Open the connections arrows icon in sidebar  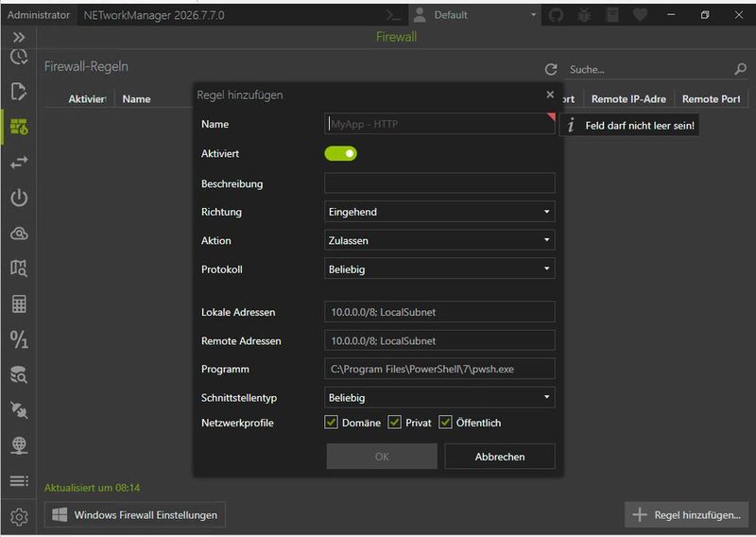pos(19,163)
